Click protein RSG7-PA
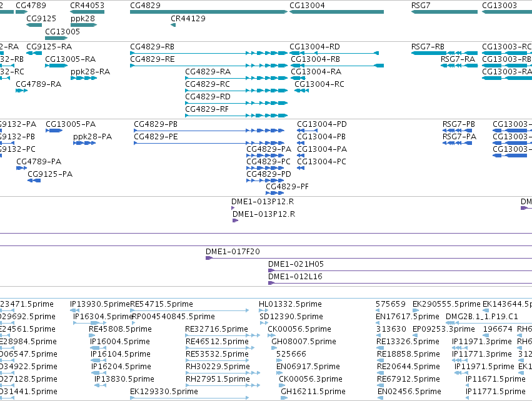 459,137
